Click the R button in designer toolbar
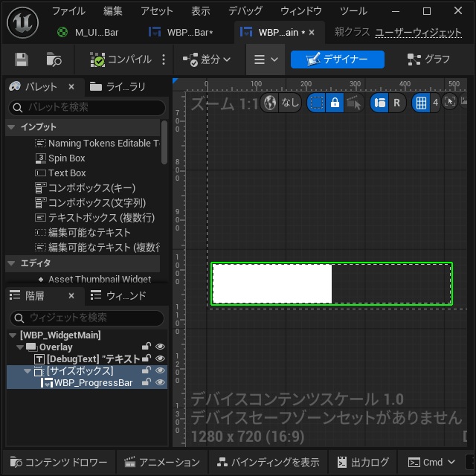Viewport: 476px width, 476px height. tap(396, 103)
